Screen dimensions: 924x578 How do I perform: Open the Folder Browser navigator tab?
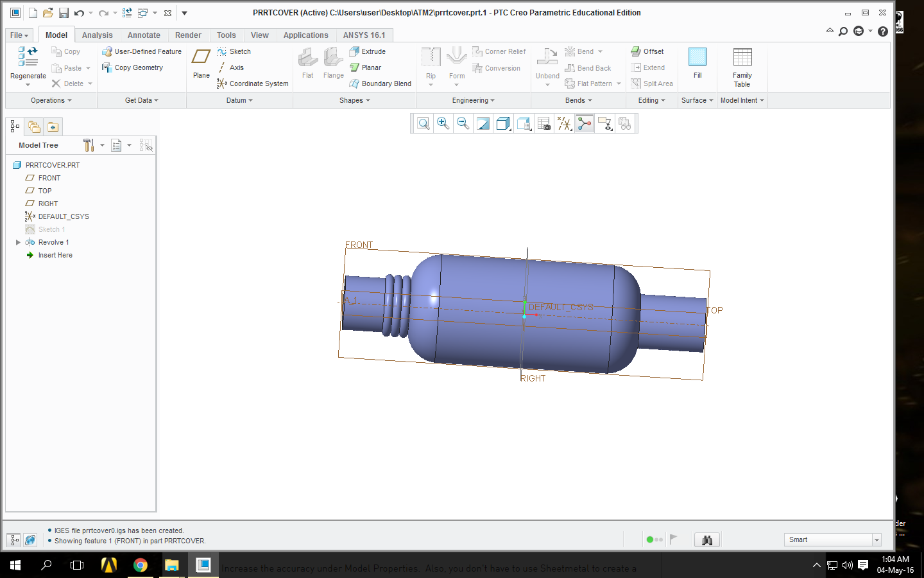pyautogui.click(x=34, y=127)
